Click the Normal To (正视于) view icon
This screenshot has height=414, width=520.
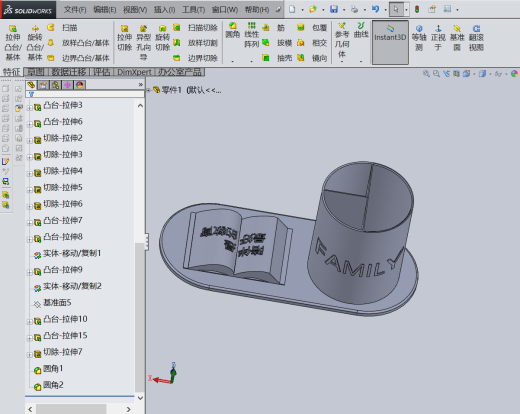pos(438,37)
